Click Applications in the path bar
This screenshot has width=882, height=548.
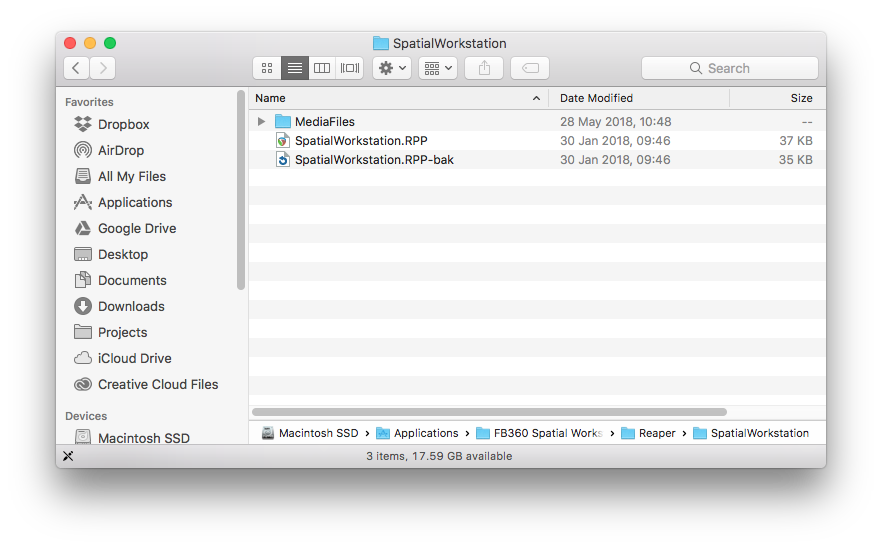[417, 433]
